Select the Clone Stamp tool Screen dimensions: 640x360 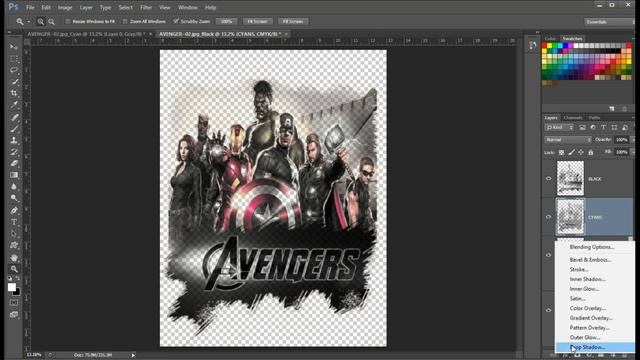click(x=14, y=140)
